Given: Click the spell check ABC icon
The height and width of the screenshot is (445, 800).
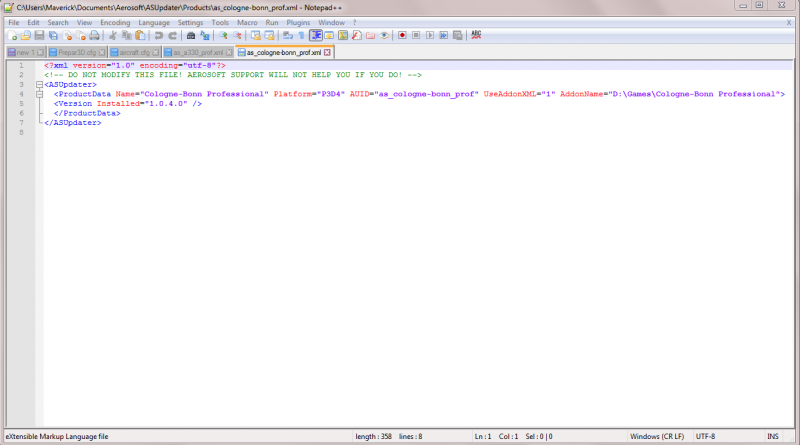Looking at the screenshot, I should (476, 35).
